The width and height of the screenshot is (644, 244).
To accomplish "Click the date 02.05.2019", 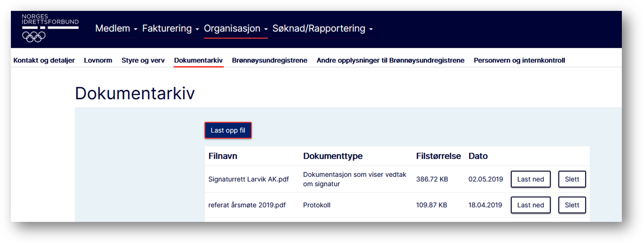I will point(486,179).
